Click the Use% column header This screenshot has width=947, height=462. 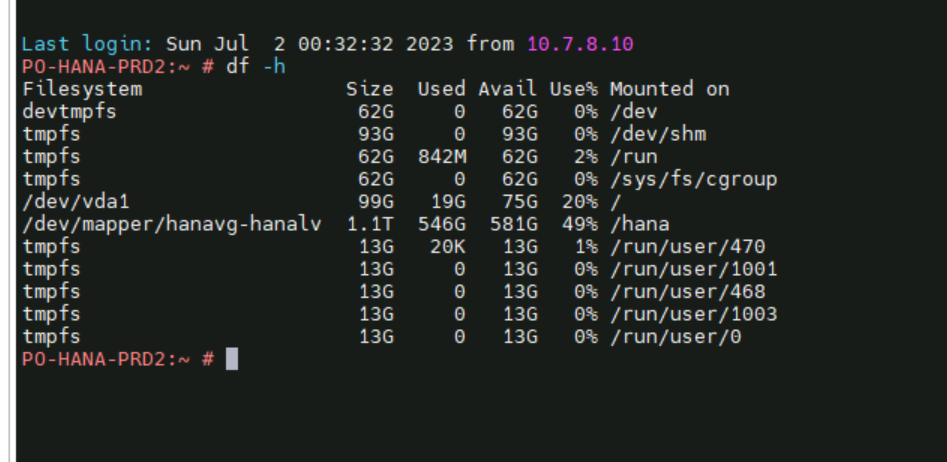[574, 89]
